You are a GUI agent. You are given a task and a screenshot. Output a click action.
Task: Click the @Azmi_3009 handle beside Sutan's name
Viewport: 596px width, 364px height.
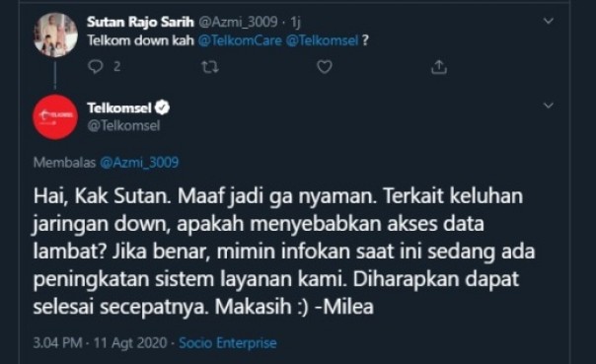(238, 22)
